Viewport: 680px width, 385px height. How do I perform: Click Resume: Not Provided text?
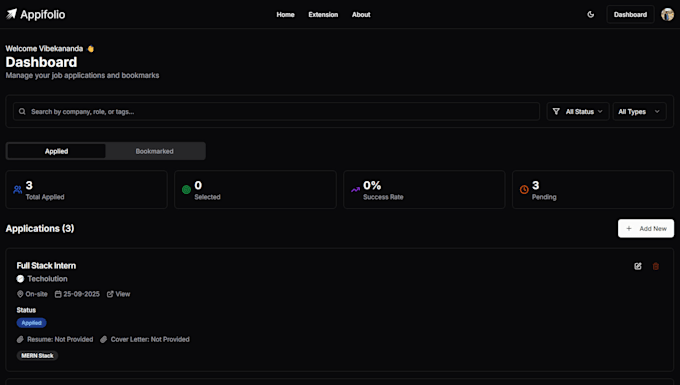(x=60, y=339)
